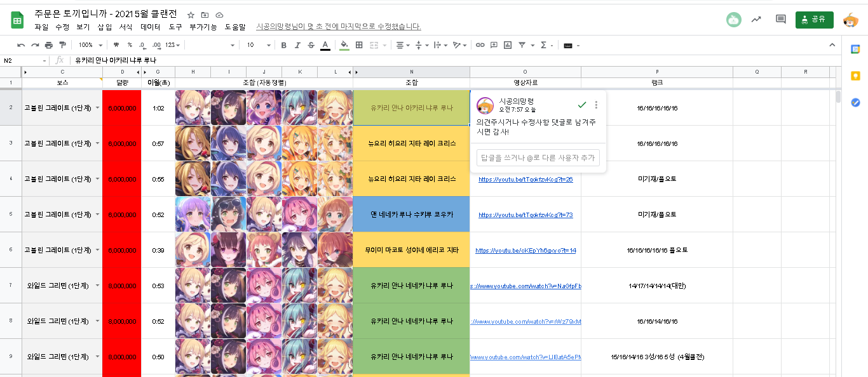Open last edit history link
The image size is (868, 377).
pyautogui.click(x=339, y=27)
